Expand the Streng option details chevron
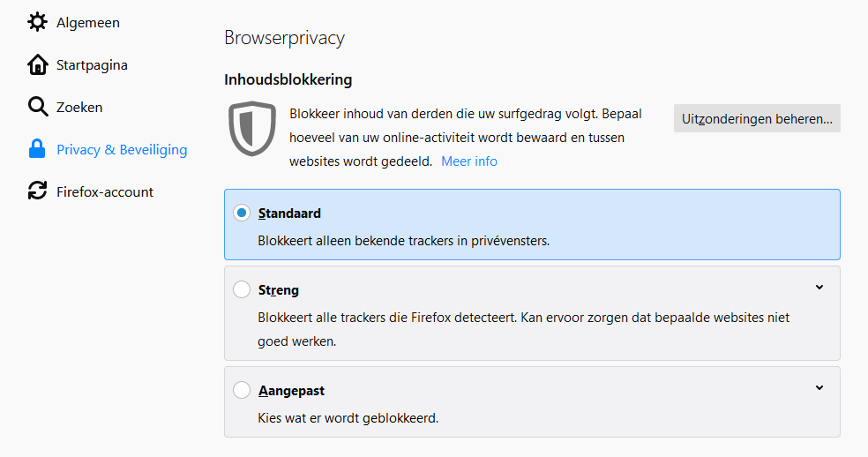 click(x=819, y=288)
